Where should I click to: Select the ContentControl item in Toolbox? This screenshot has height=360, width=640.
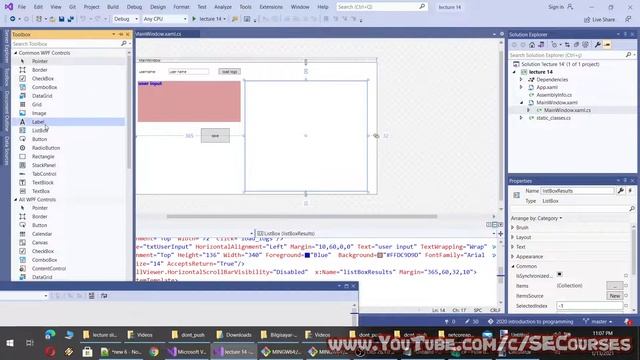coord(49,268)
